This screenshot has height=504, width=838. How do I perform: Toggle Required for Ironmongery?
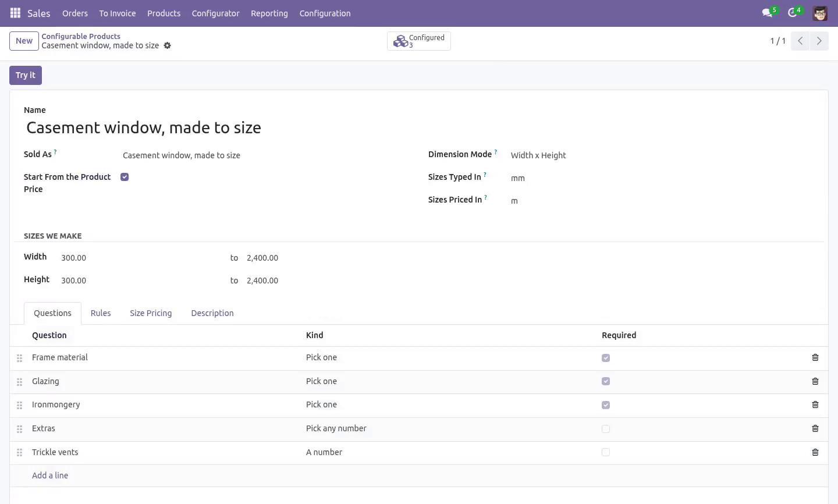[x=606, y=405]
